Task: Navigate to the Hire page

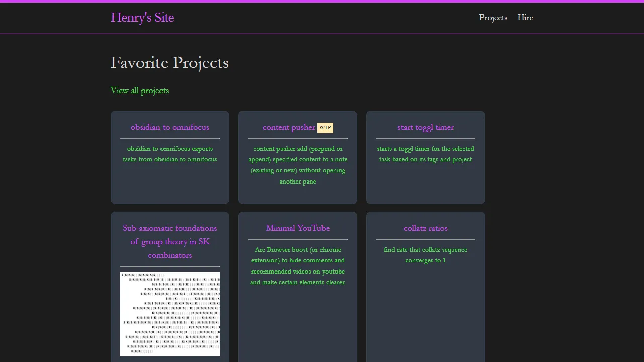Action: 525,18
